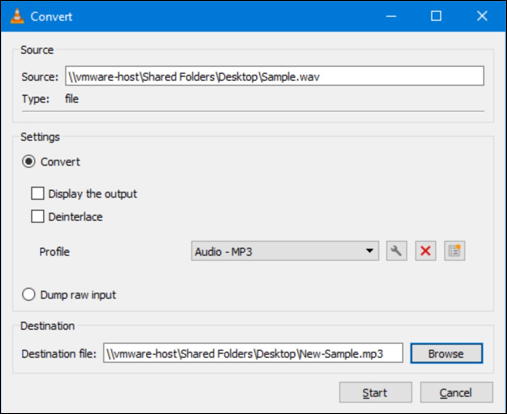Viewport: 507px width, 414px height.
Task: Minimize the Convert dialog window
Action: 391,16
